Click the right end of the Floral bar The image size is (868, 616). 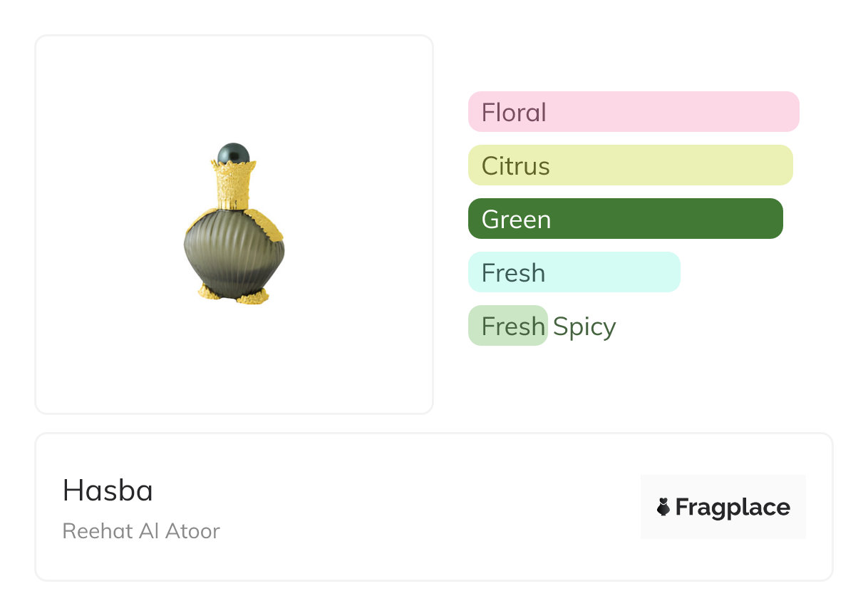(790, 112)
